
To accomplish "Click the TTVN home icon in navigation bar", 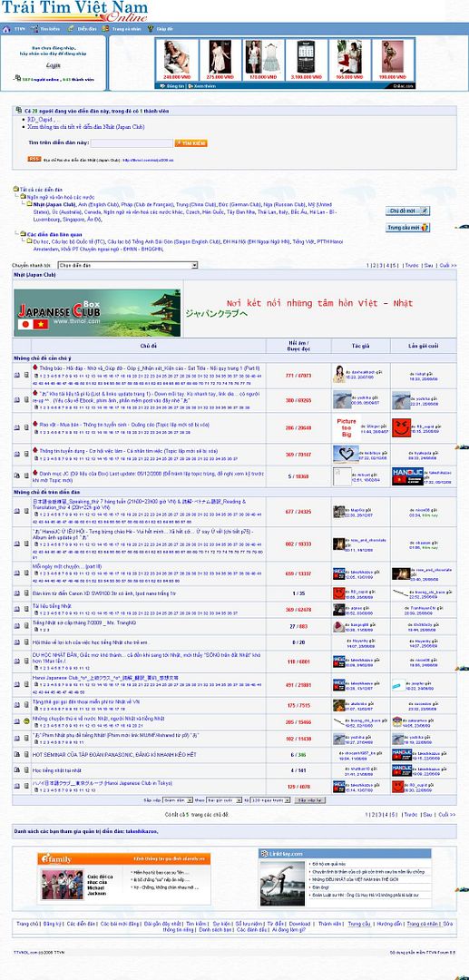I will tap(6, 29).
